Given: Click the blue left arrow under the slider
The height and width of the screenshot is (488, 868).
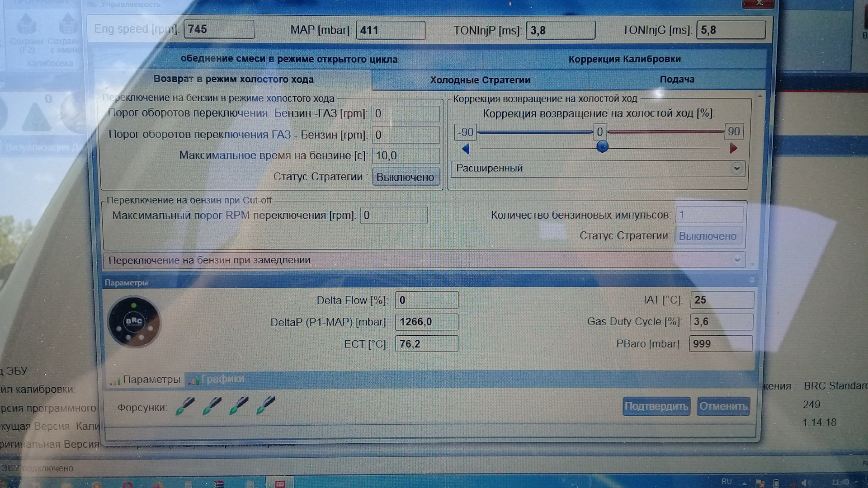Looking at the screenshot, I should click(466, 149).
